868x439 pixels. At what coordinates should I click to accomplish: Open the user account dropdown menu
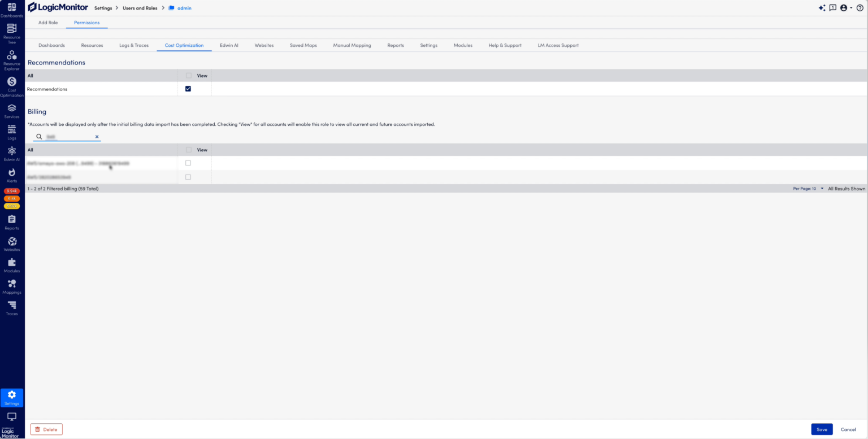(846, 8)
